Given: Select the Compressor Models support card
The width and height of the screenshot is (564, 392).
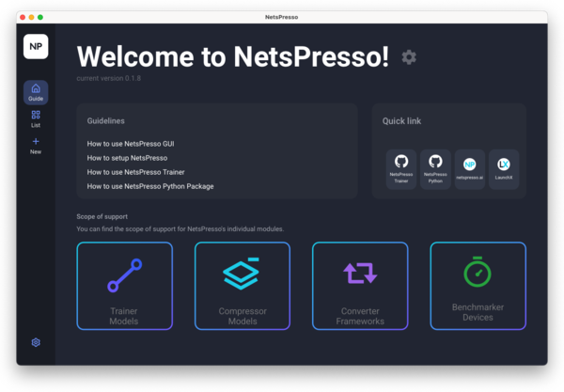Looking at the screenshot, I should [243, 286].
